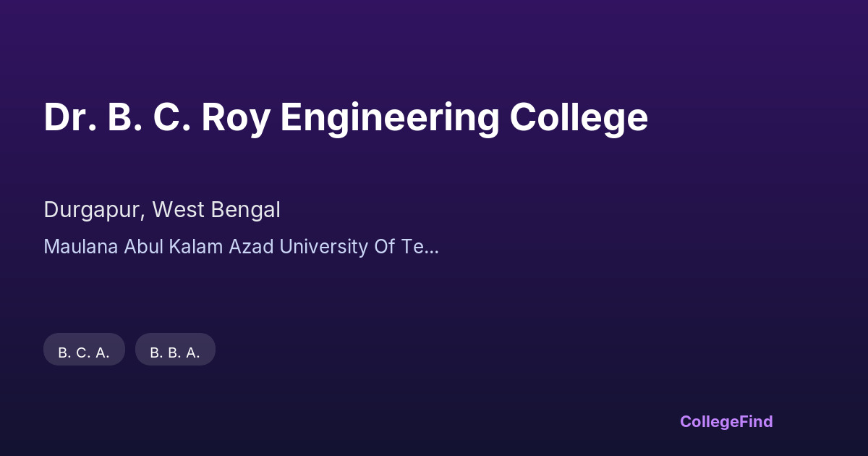Viewport: 868px width, 456px height.
Task: Click the "Find" part of the CollegeFind logo
Action: pyautogui.click(x=755, y=421)
